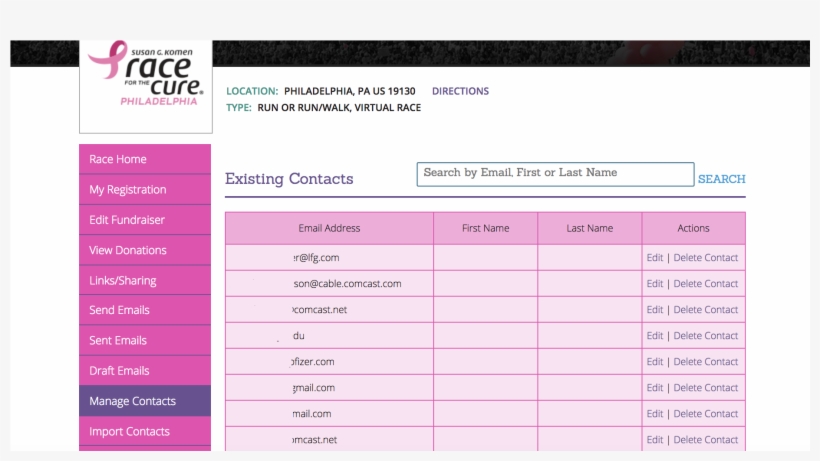Screen dimensions: 820x461
Task: Open Import Contacts page
Action: 145,431
